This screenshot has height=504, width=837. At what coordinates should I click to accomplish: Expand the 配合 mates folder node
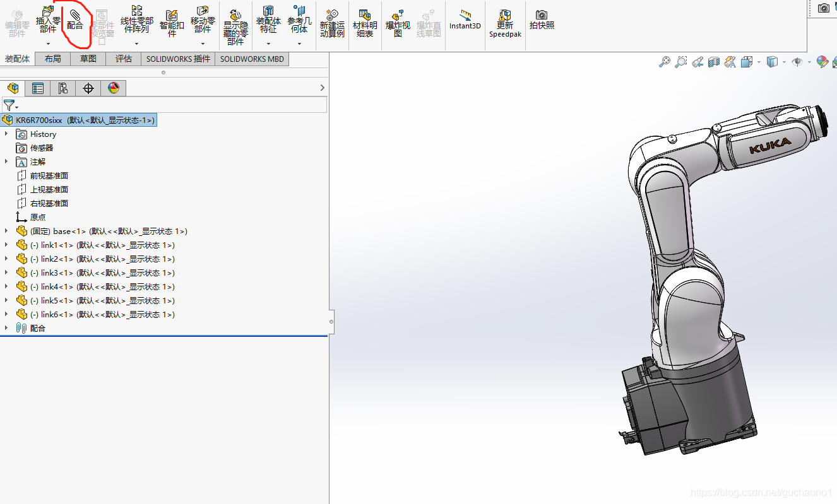coord(6,328)
